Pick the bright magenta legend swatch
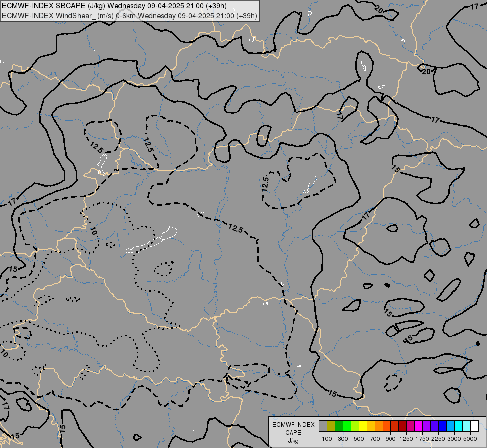The width and height of the screenshot is (487, 448). coord(418,426)
